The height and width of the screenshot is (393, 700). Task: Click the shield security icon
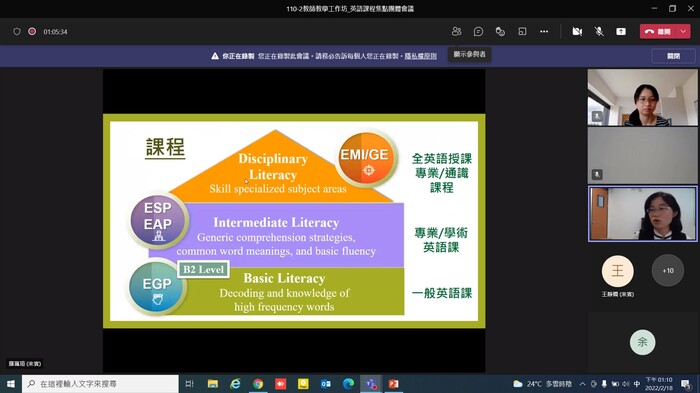[x=17, y=32]
